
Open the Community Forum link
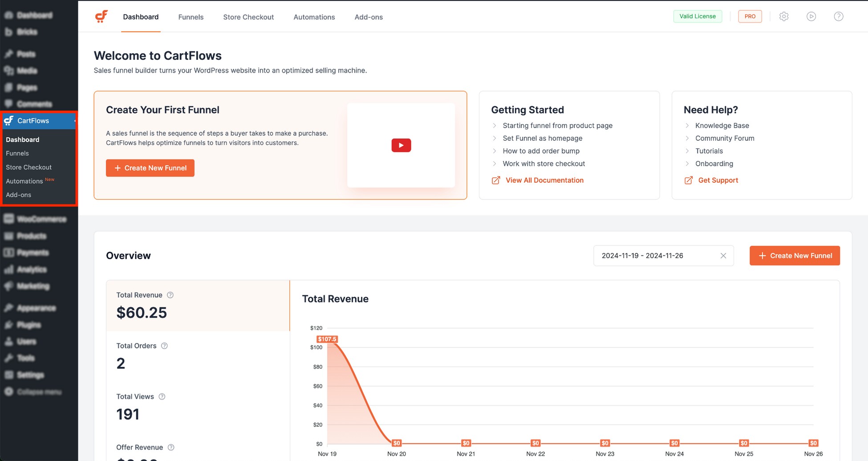(x=725, y=138)
